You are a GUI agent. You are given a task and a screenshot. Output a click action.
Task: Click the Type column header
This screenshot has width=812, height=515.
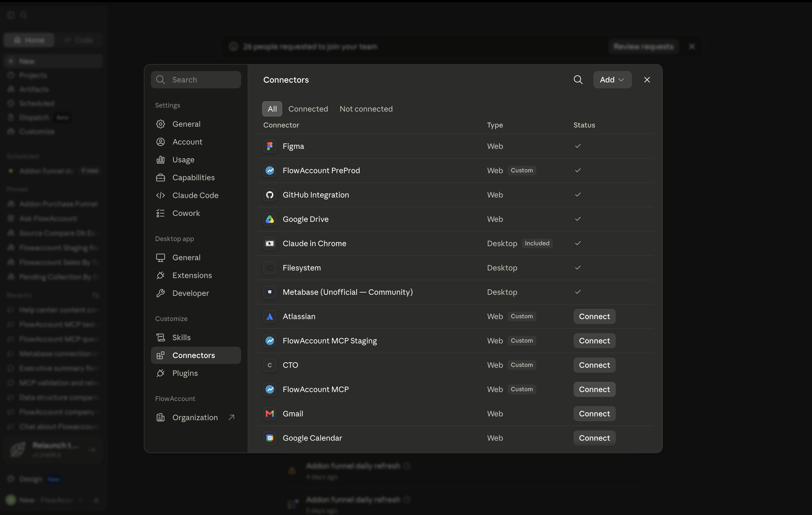495,125
